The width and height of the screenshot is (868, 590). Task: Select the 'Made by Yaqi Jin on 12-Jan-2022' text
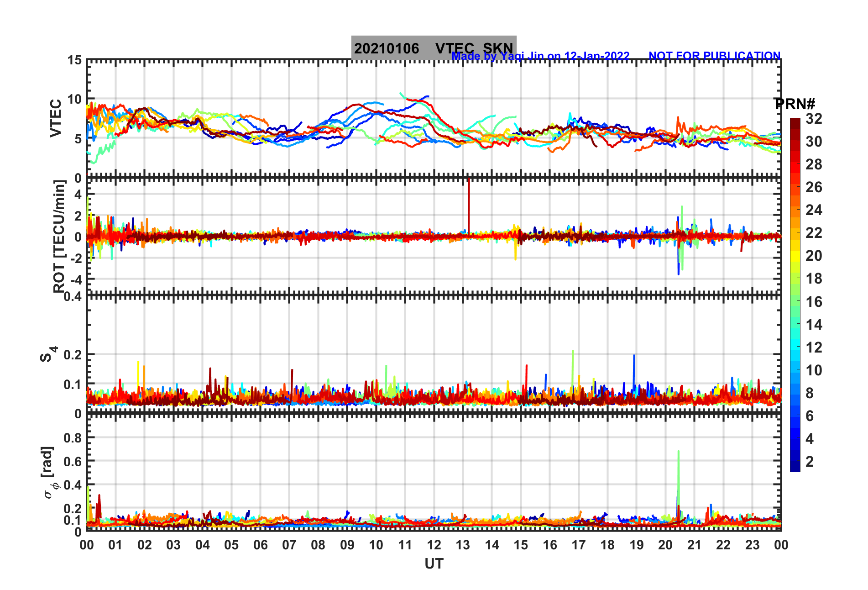540,56
